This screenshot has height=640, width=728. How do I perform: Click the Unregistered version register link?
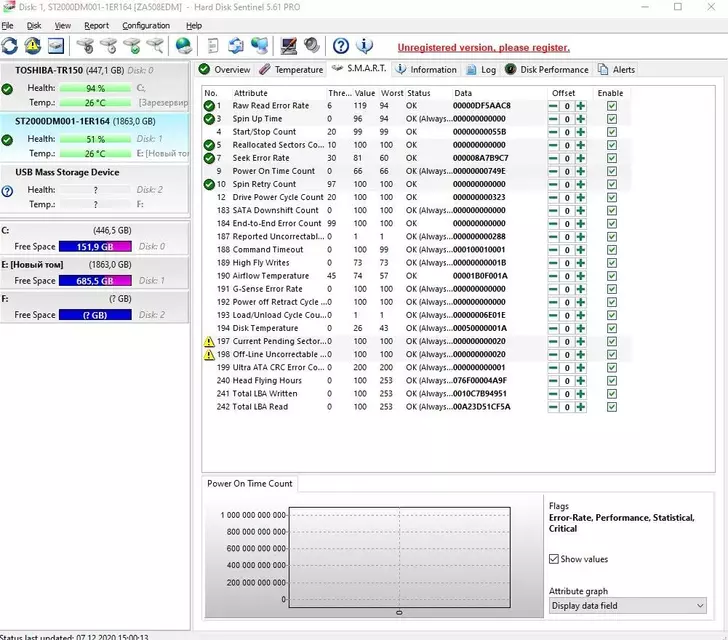tap(483, 47)
